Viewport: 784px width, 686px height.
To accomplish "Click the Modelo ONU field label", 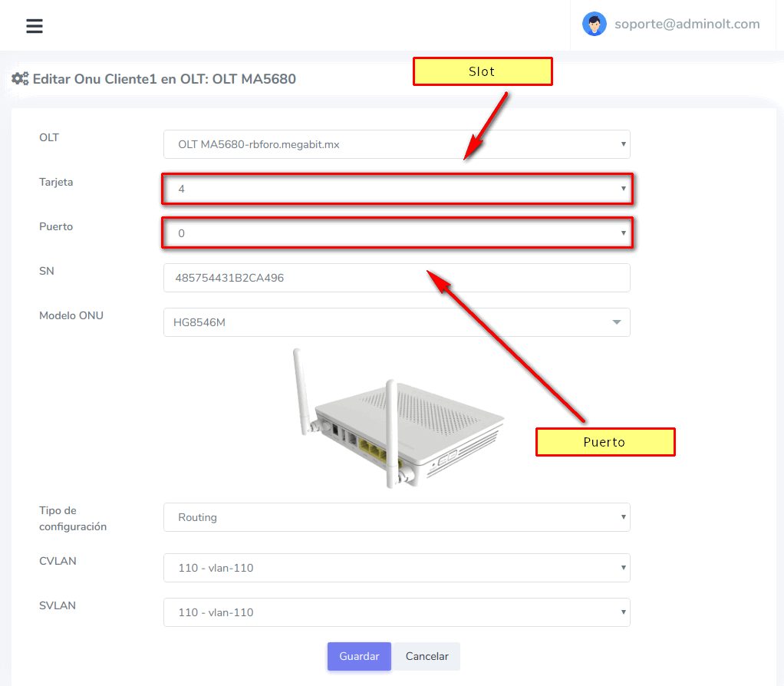I will pyautogui.click(x=71, y=315).
